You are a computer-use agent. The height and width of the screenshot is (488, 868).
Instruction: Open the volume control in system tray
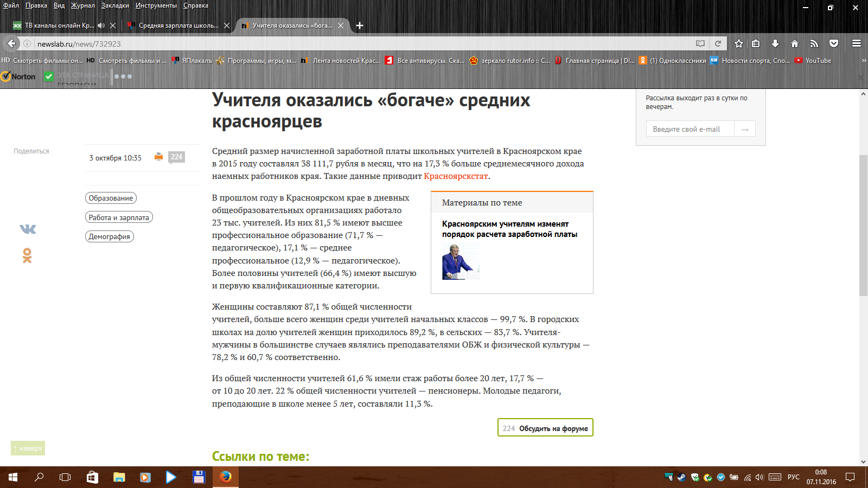point(759,477)
